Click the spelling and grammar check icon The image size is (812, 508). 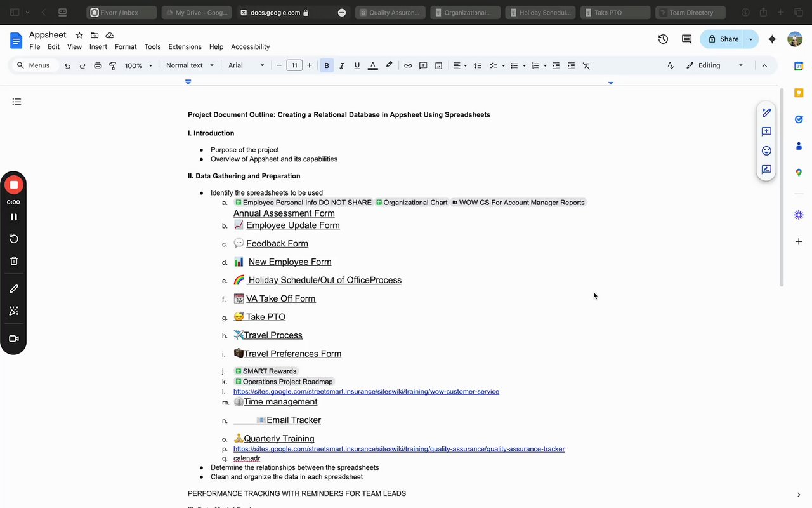pos(671,65)
